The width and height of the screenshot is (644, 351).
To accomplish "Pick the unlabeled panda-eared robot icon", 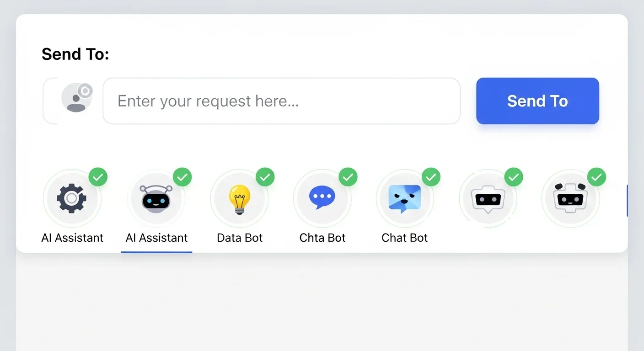I will pyautogui.click(x=570, y=198).
